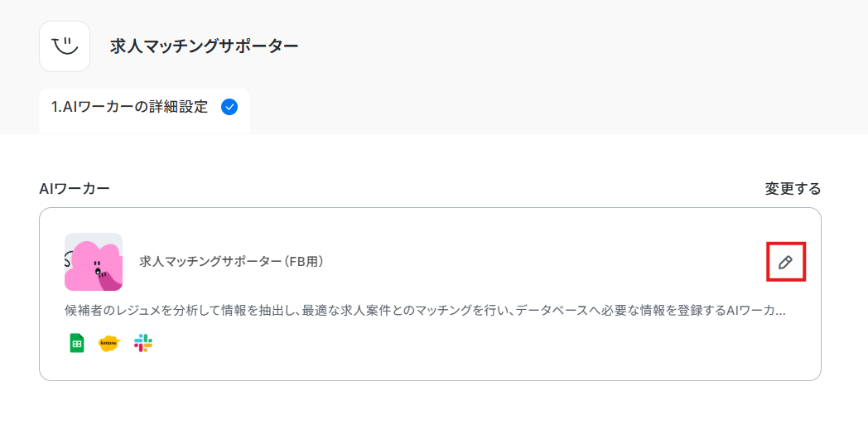Edit the FB用 worker via pencil button
The image size is (868, 430).
785,262
